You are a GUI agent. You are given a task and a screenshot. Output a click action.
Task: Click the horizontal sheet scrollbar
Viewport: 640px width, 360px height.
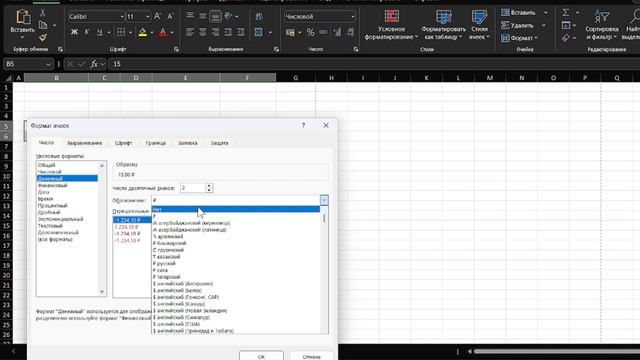(x=556, y=351)
